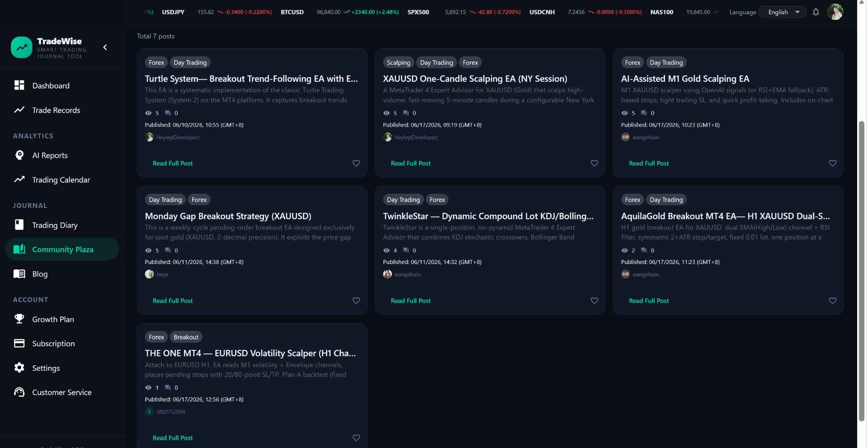The width and height of the screenshot is (868, 448).
Task: Click the USDCNH ticker item
Action: click(x=585, y=12)
